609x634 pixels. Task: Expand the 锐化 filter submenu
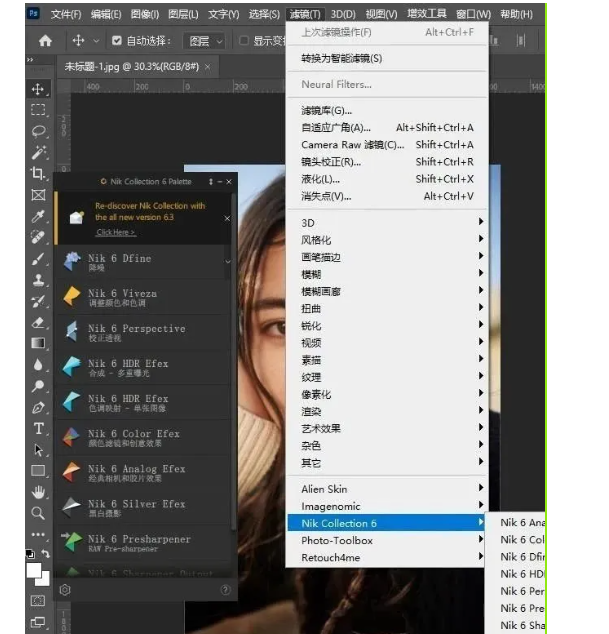click(386, 325)
